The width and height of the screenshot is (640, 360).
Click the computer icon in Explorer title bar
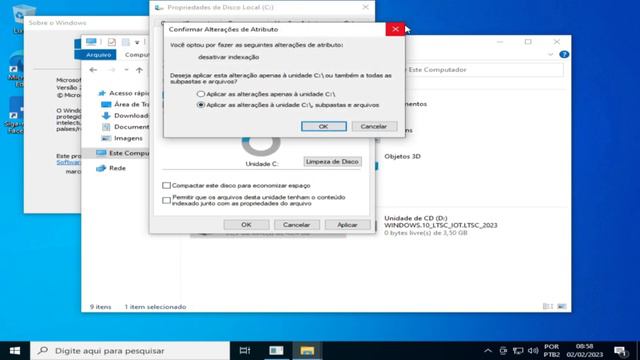pyautogui.click(x=91, y=42)
